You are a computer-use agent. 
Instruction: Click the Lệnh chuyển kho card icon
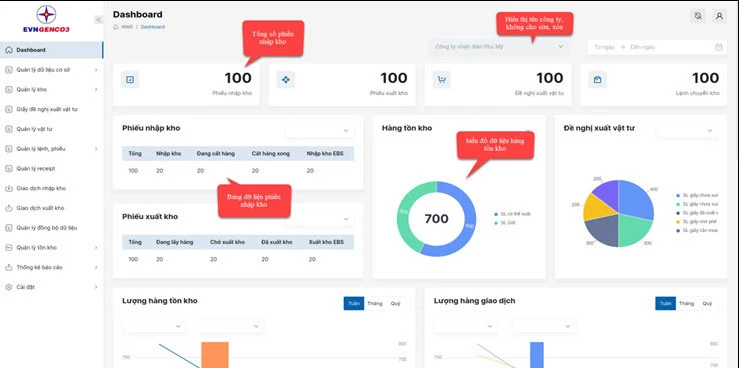tap(598, 80)
